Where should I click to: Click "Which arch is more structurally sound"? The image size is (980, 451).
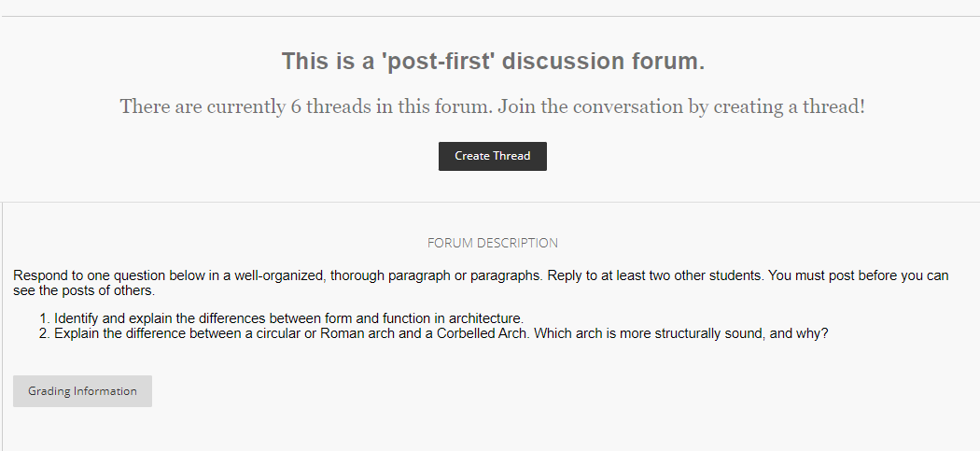tap(648, 333)
